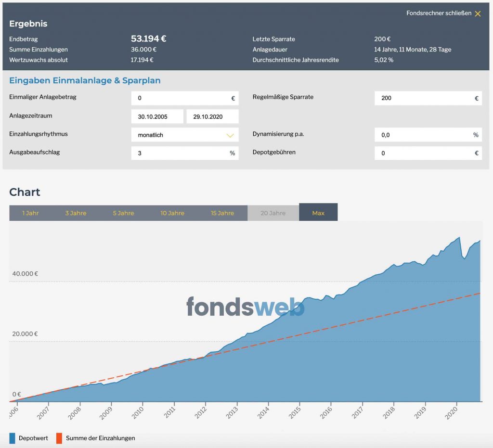Click the blue Depotwert legend swatch

(12, 438)
